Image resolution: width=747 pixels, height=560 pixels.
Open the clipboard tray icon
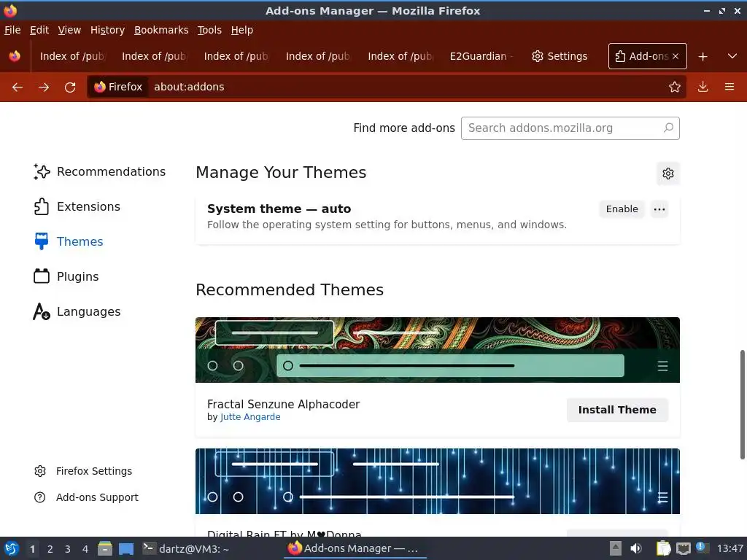(x=662, y=548)
